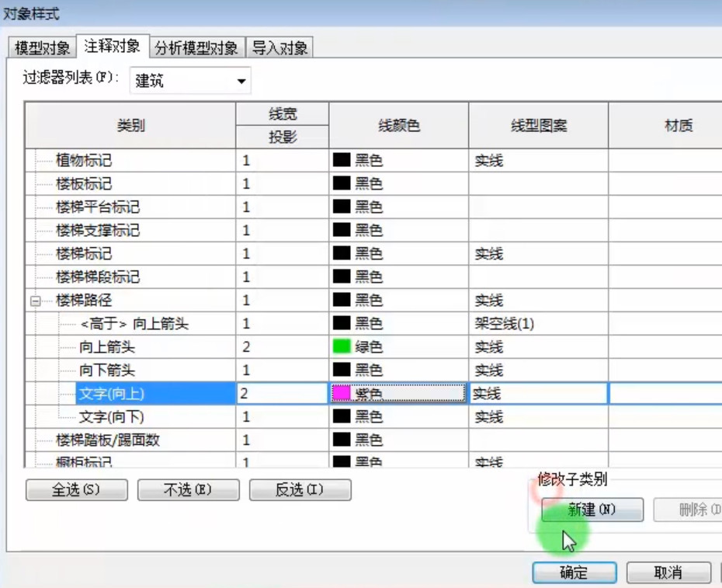Click the 线型图案 column header
Screen dimensions: 722x588
point(538,125)
